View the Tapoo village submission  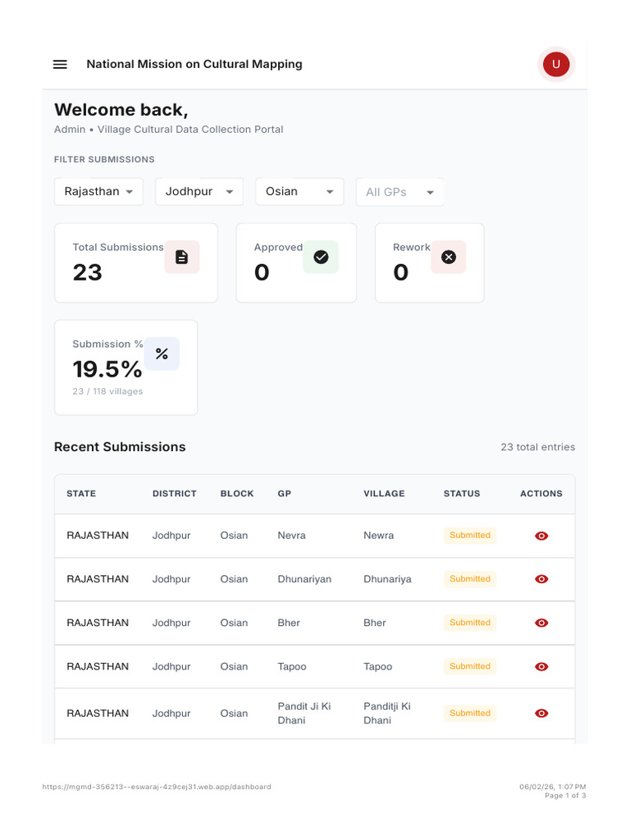[x=541, y=667]
